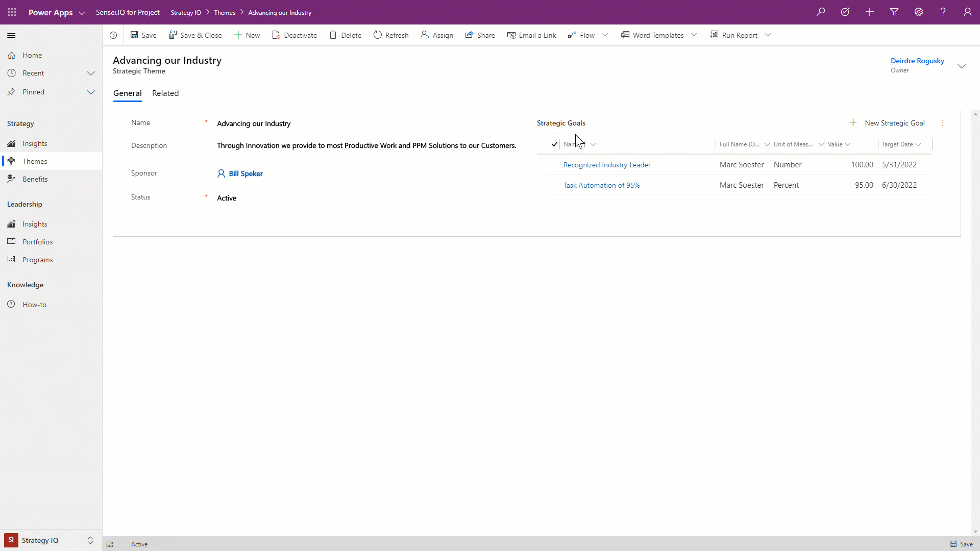This screenshot has height=551, width=980.
Task: Open the Recognized Industry Leader goal link
Action: 607,165
